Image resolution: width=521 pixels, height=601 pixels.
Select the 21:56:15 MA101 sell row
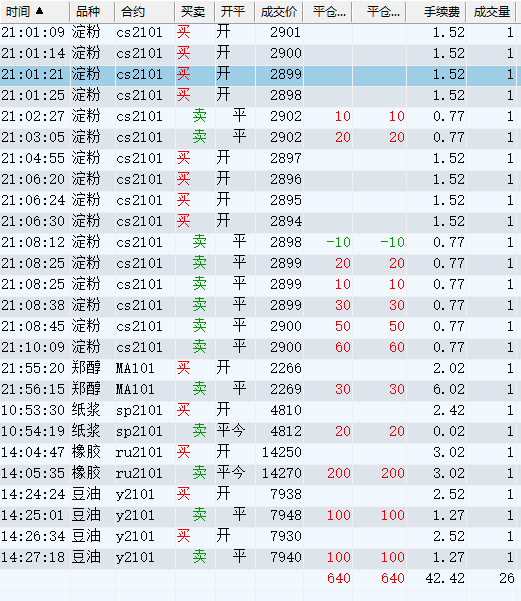259,389
